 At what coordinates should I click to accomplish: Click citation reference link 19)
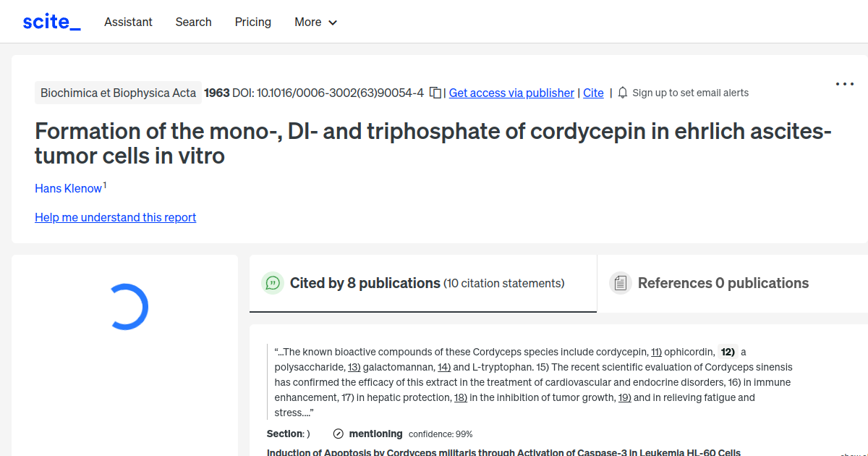coord(624,397)
